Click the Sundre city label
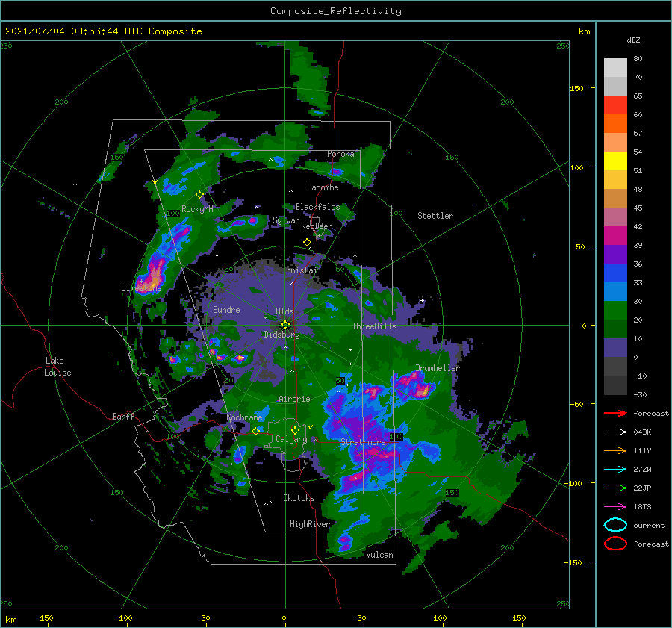The height and width of the screenshot is (628, 672). 226,309
